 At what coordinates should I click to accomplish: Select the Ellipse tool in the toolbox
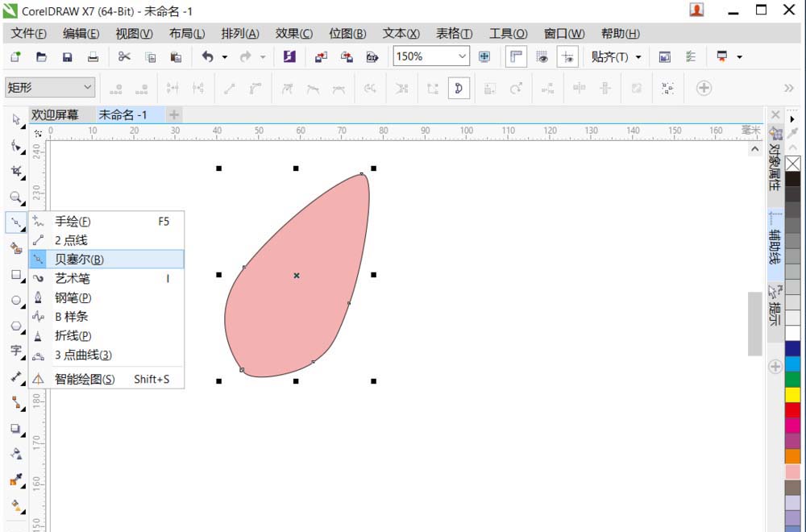point(16,301)
